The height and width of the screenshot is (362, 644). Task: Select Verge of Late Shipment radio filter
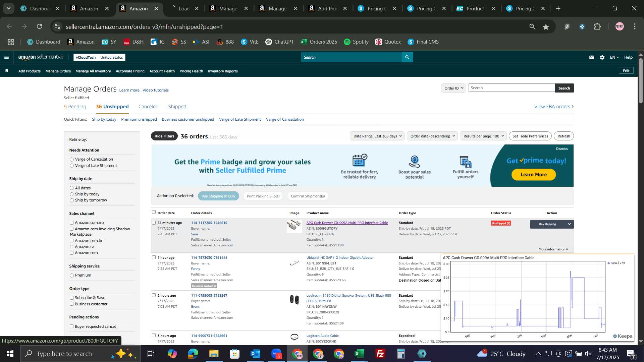click(x=71, y=166)
